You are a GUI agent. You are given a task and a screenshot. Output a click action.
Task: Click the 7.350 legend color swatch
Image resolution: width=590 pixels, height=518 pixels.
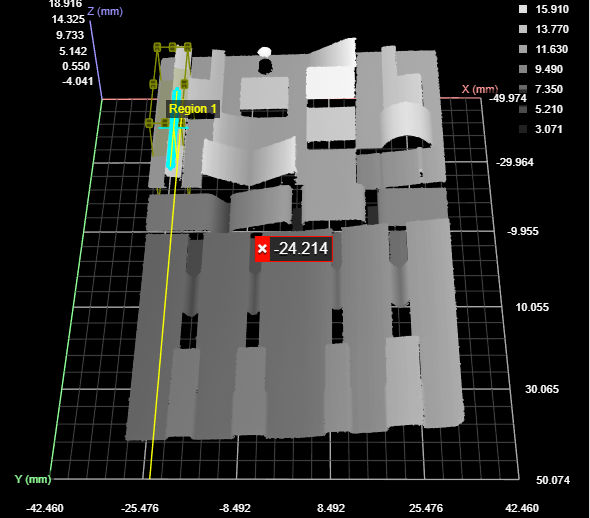point(523,89)
